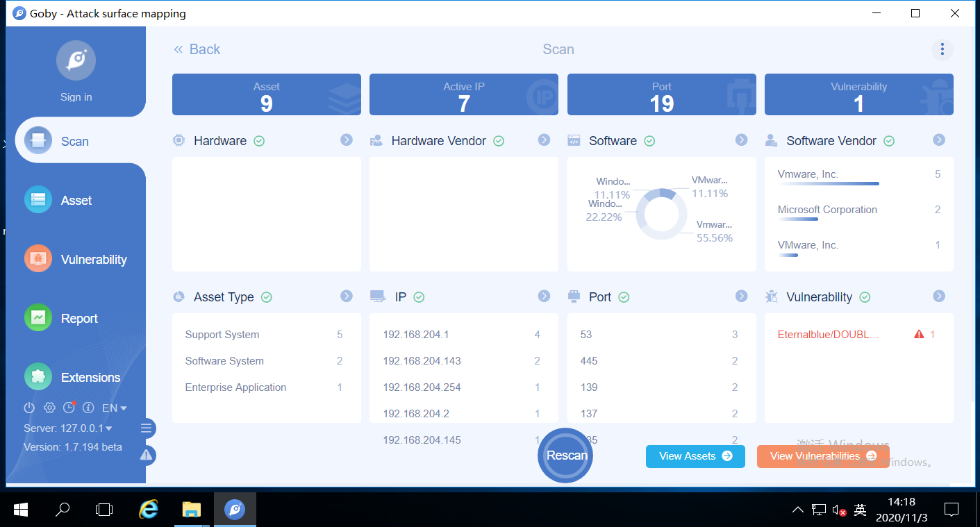Select IP 192.168.204.143
This screenshot has width=980, height=527.
pos(461,361)
